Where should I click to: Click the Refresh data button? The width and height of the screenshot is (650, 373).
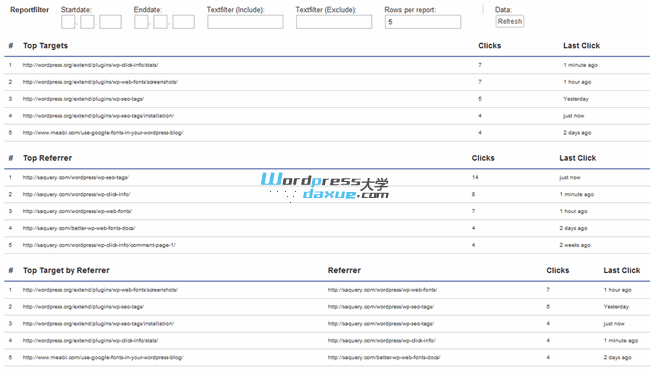[x=509, y=22]
